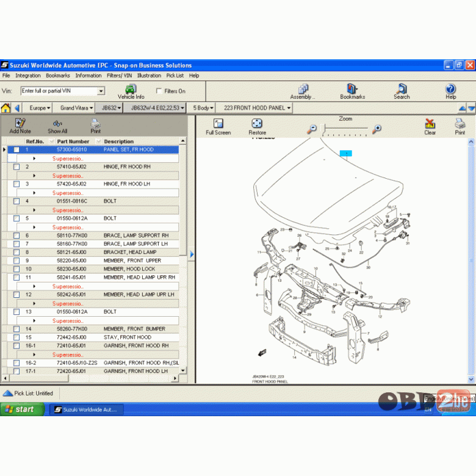Screen dimensions: 476x476
Task: Clear the illustration selection
Action: tap(430, 127)
